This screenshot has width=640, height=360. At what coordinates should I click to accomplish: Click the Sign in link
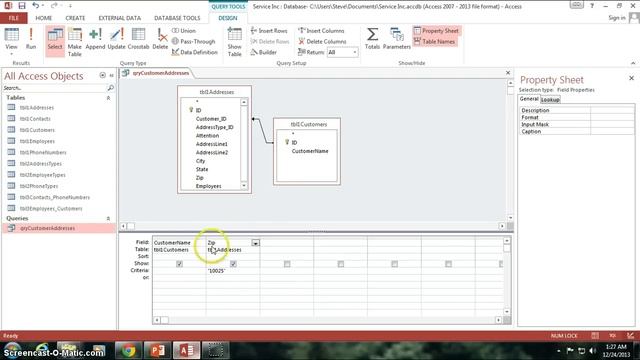(617, 18)
